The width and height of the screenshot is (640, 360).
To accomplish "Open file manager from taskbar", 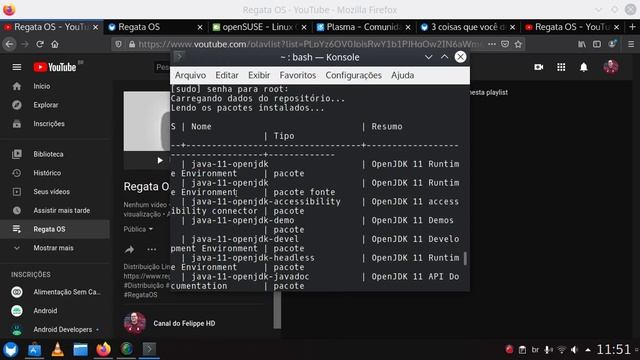I will click(80, 350).
